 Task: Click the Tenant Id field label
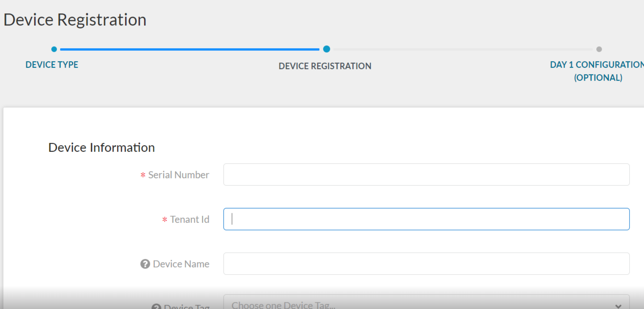(x=189, y=219)
